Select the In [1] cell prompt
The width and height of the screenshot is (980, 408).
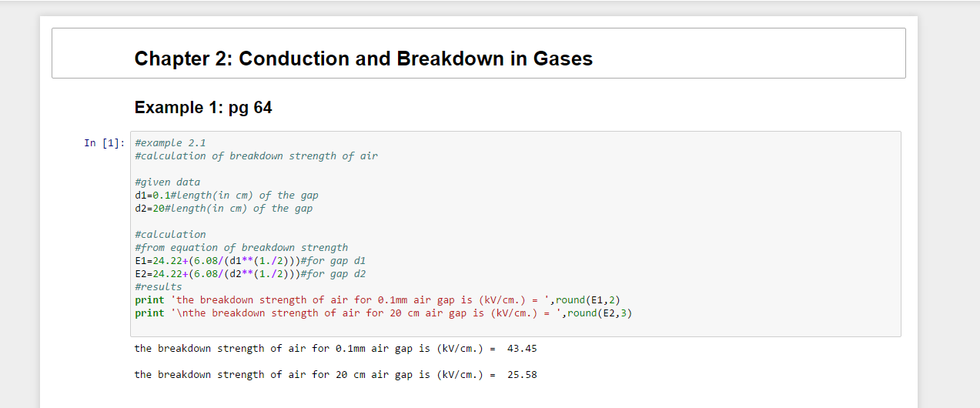[x=104, y=143]
